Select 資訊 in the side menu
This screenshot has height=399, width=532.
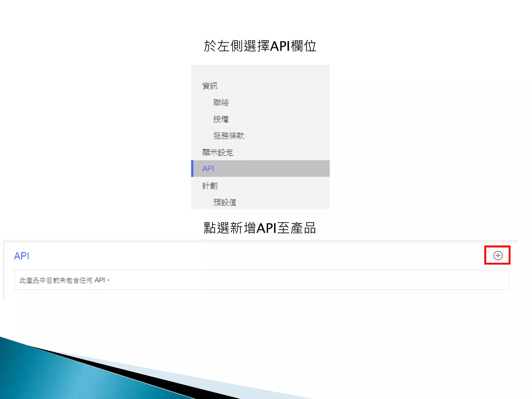point(210,86)
